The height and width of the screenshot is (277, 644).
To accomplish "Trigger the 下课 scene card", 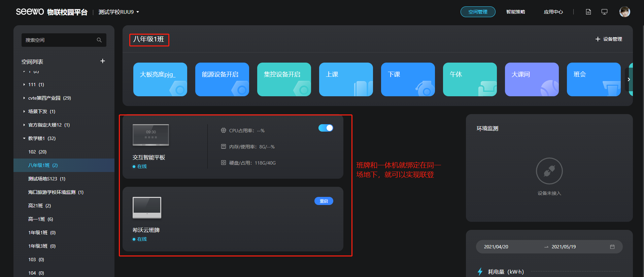I will 408,79.
